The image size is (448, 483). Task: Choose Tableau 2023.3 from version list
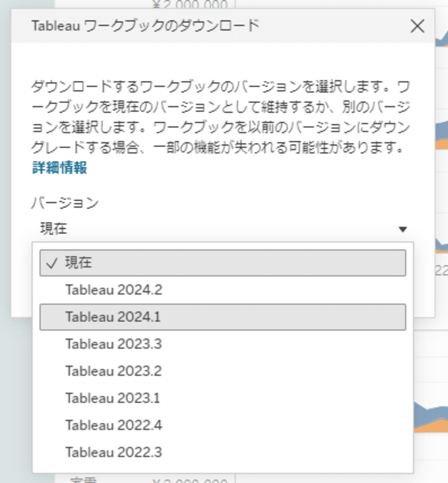[223, 344]
